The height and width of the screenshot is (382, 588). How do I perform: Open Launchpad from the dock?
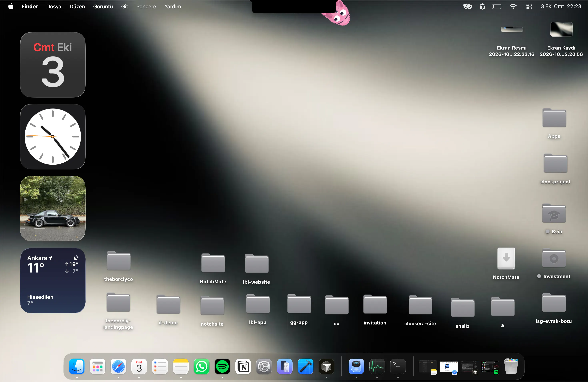coord(98,366)
